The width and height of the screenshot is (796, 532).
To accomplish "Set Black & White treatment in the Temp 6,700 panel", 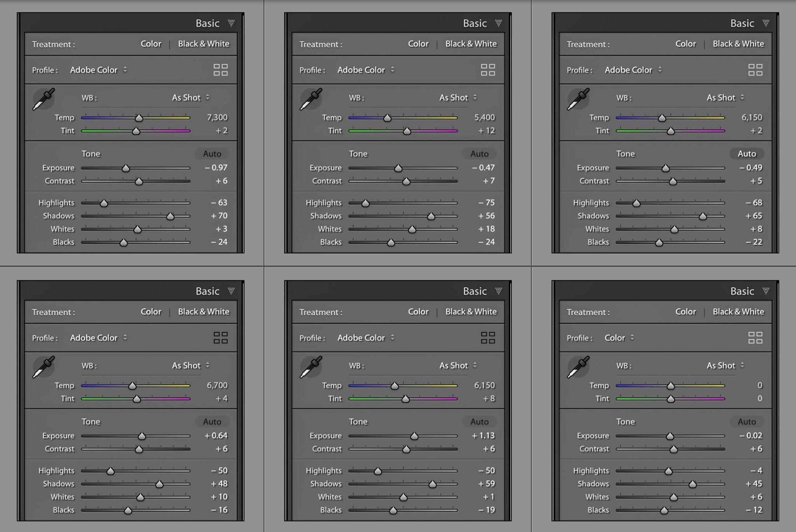I will (203, 312).
